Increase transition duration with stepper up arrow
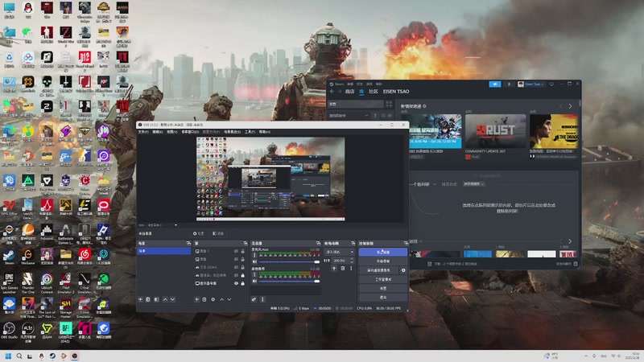Screen dimensions: 644x362 tap(352, 259)
